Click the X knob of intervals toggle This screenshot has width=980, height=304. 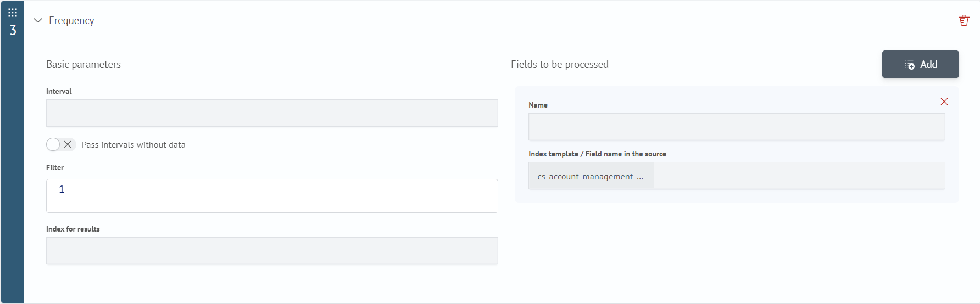coord(68,144)
